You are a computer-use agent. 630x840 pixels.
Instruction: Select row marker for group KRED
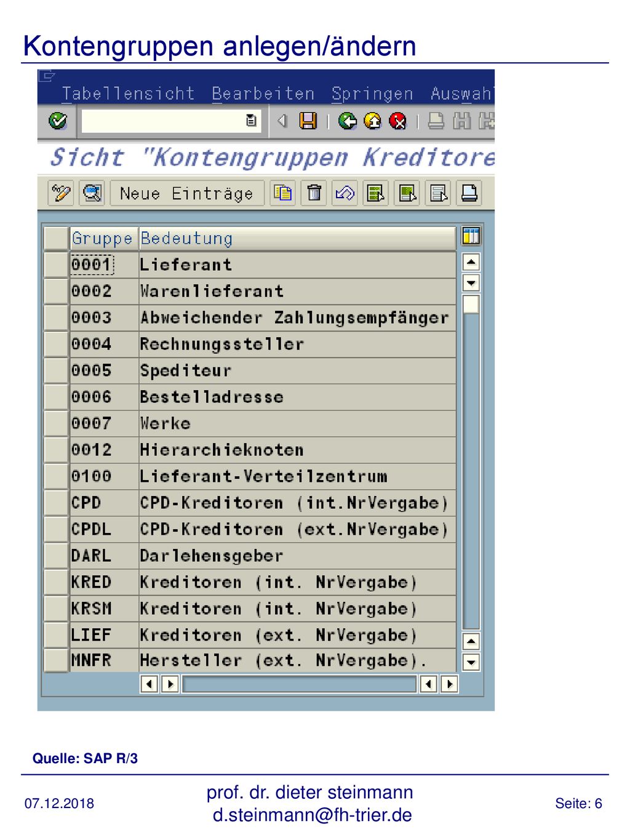tap(56, 582)
